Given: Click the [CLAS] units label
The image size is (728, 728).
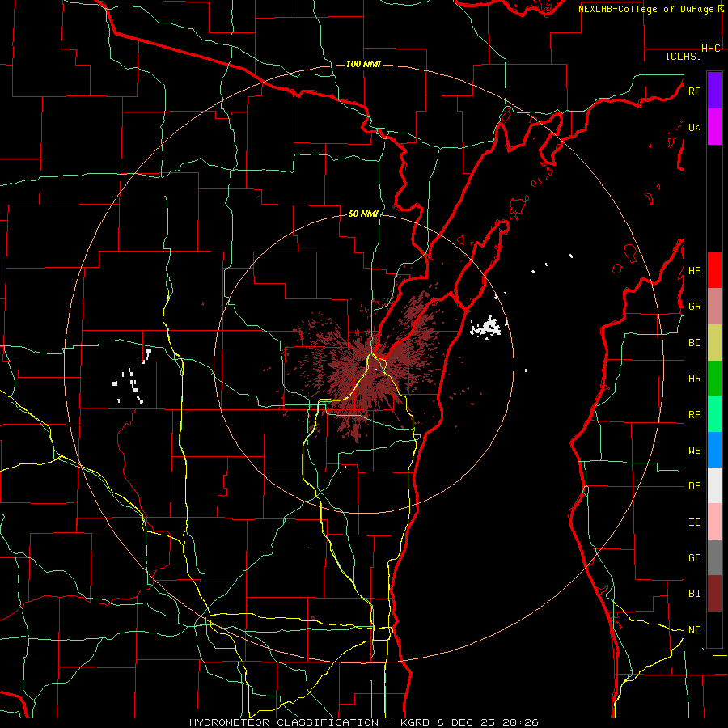Looking at the screenshot, I should pos(684,56).
